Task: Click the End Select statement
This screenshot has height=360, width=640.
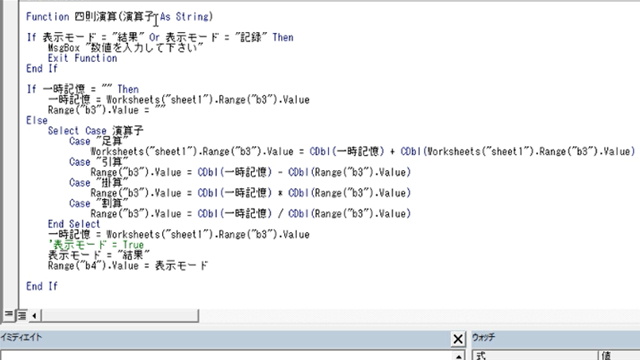Action: (74, 224)
